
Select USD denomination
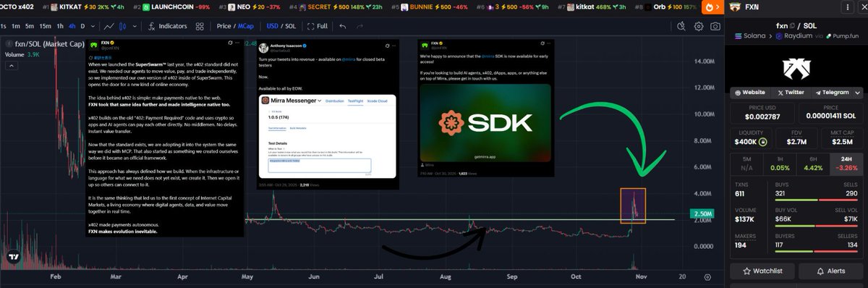click(273, 26)
